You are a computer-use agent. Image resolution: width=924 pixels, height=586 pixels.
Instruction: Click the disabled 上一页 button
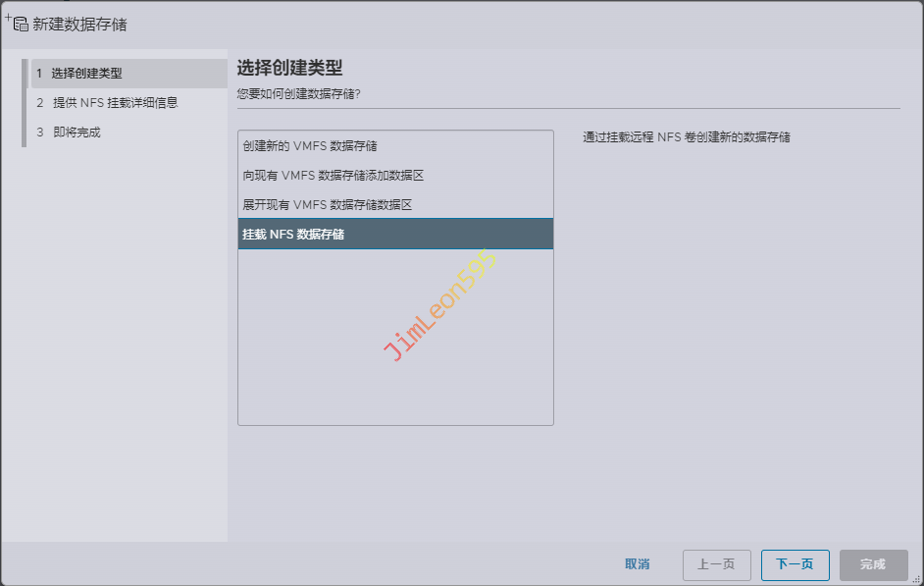pos(716,564)
